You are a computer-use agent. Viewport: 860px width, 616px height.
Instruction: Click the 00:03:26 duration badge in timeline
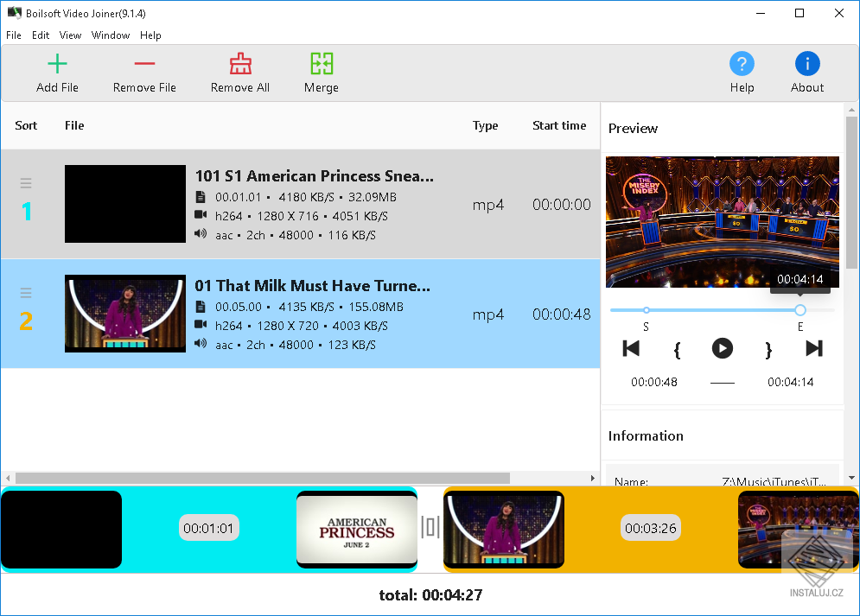(x=651, y=529)
